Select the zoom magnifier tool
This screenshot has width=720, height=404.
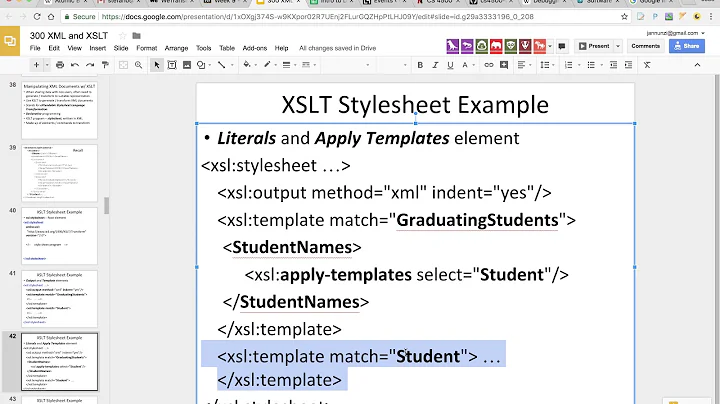click(x=138, y=65)
